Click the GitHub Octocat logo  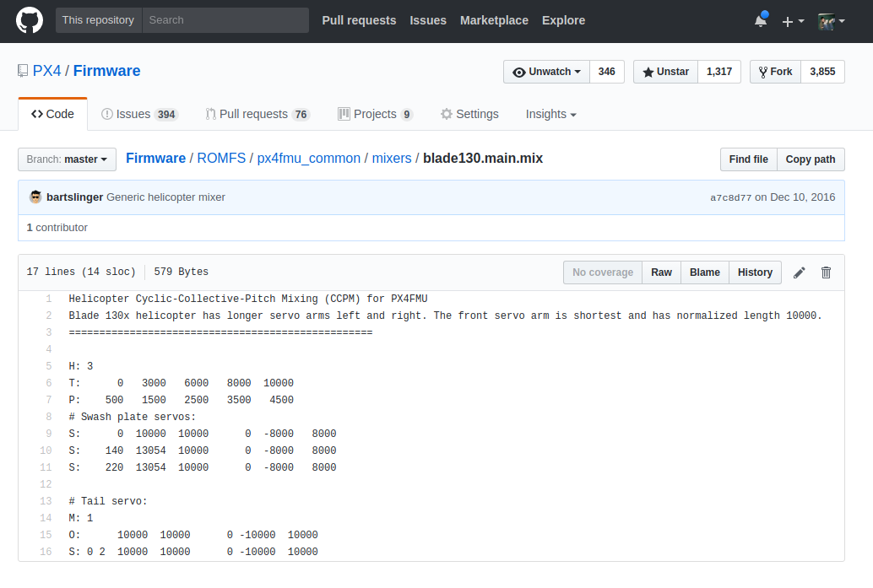29,20
